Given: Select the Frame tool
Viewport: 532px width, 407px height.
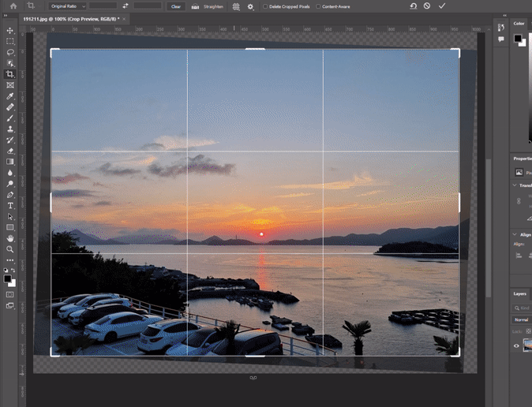Looking at the screenshot, I should point(9,85).
